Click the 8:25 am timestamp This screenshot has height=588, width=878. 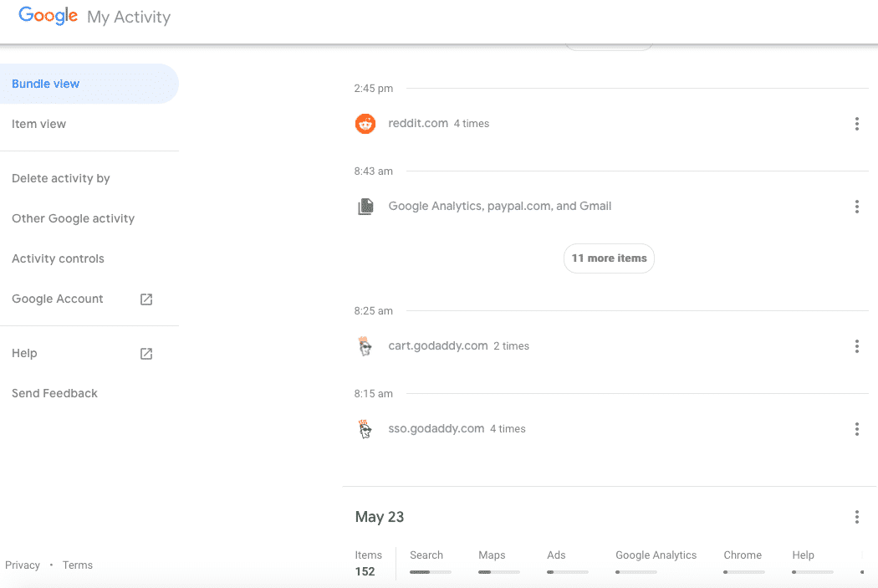[x=374, y=311]
